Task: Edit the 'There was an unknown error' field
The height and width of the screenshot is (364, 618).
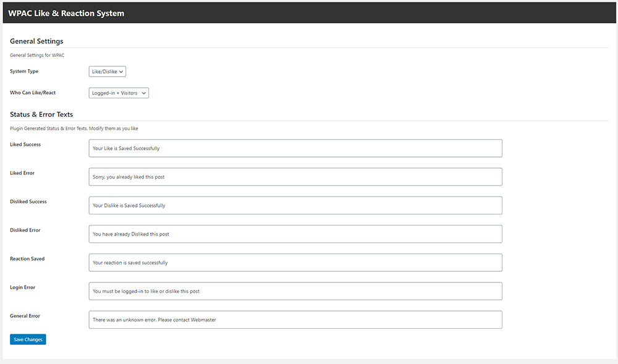Action: coord(295,320)
